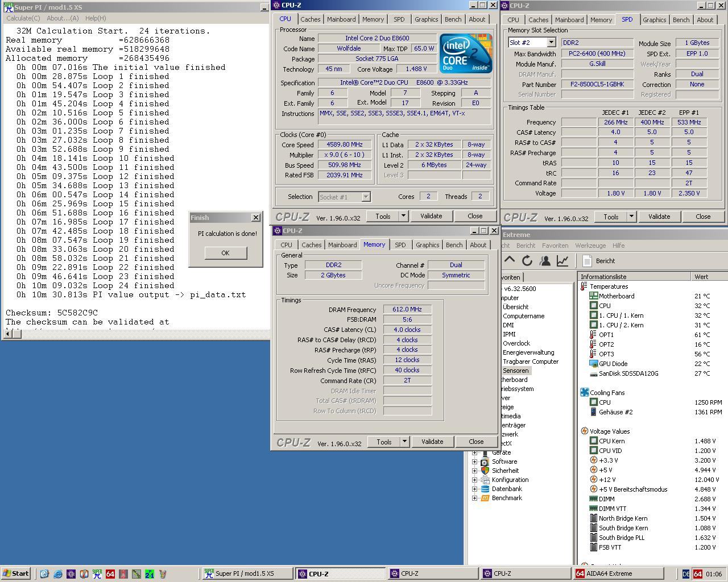This screenshot has width=728, height=582.
Task: Click AIDA64 Extreme taskbar button
Action: [x=619, y=573]
